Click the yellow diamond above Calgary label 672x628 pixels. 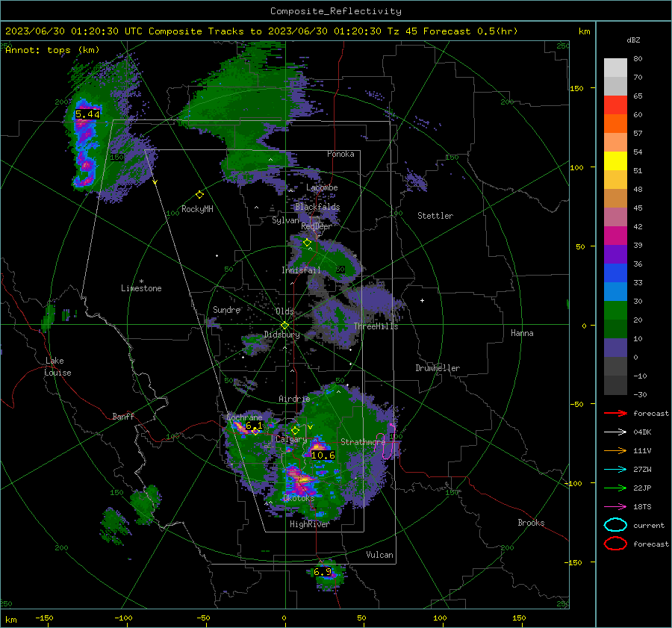[x=295, y=430]
